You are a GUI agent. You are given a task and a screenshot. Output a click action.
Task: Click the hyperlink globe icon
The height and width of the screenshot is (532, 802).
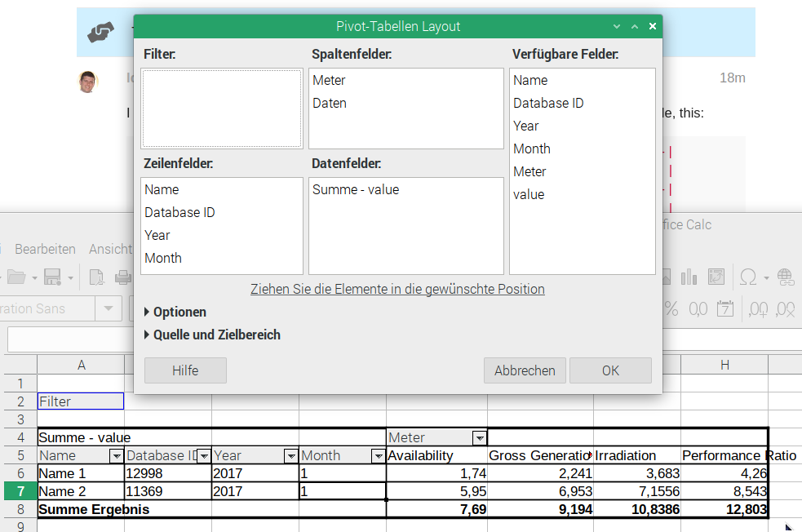pos(785,277)
